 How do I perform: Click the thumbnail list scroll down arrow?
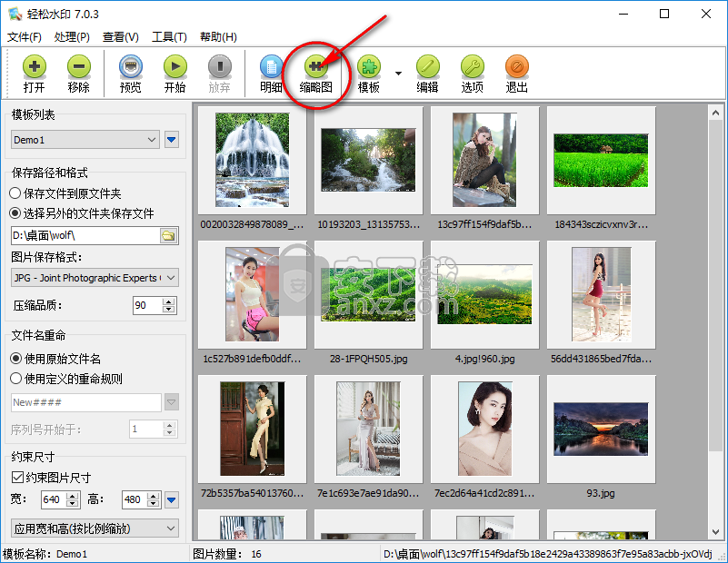(715, 532)
